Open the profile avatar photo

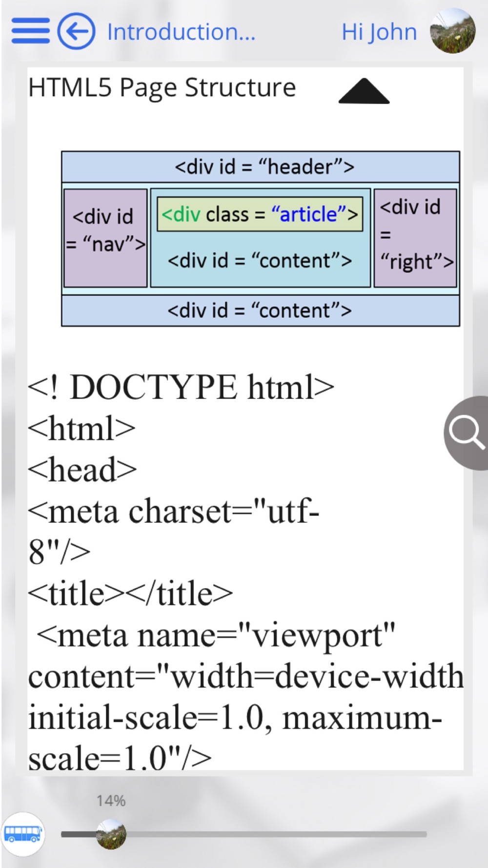(452, 30)
